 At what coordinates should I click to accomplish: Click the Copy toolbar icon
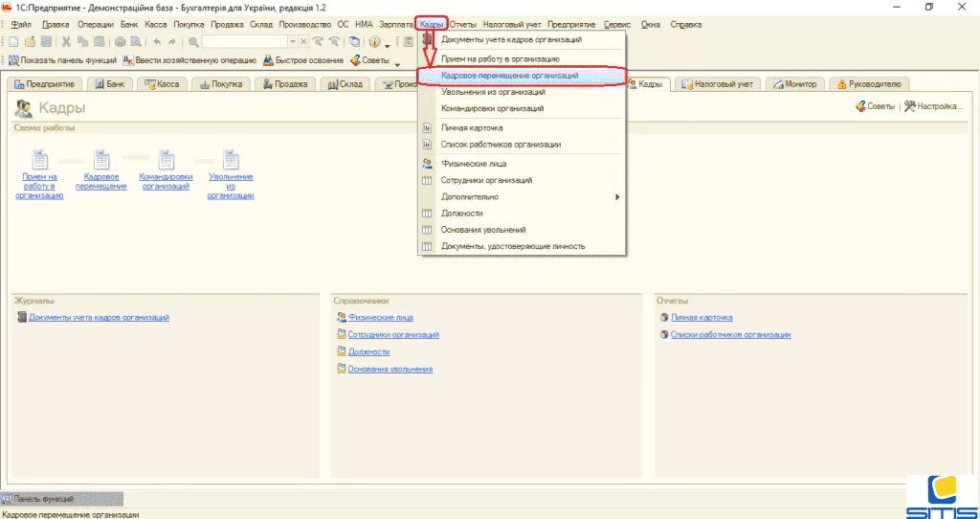[x=82, y=42]
